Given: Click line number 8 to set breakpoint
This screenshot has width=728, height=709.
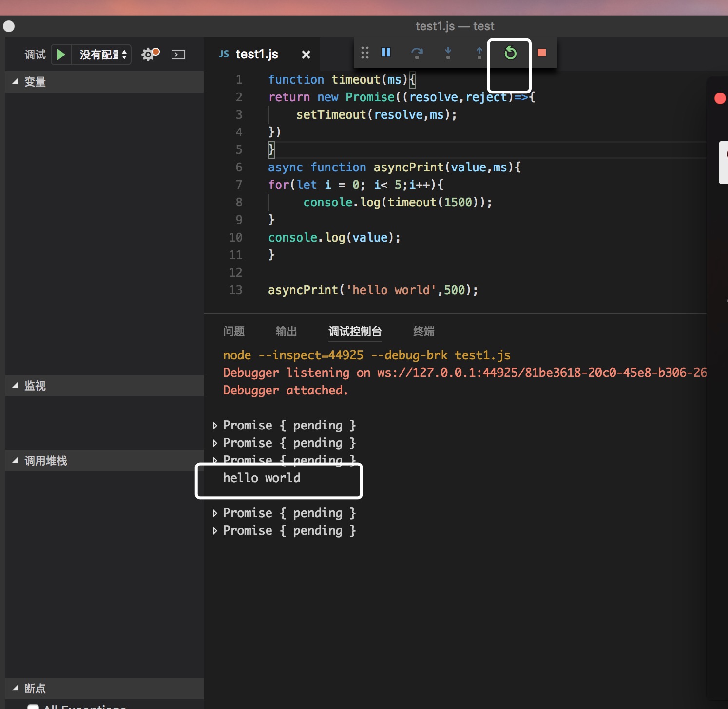Looking at the screenshot, I should coord(238,203).
